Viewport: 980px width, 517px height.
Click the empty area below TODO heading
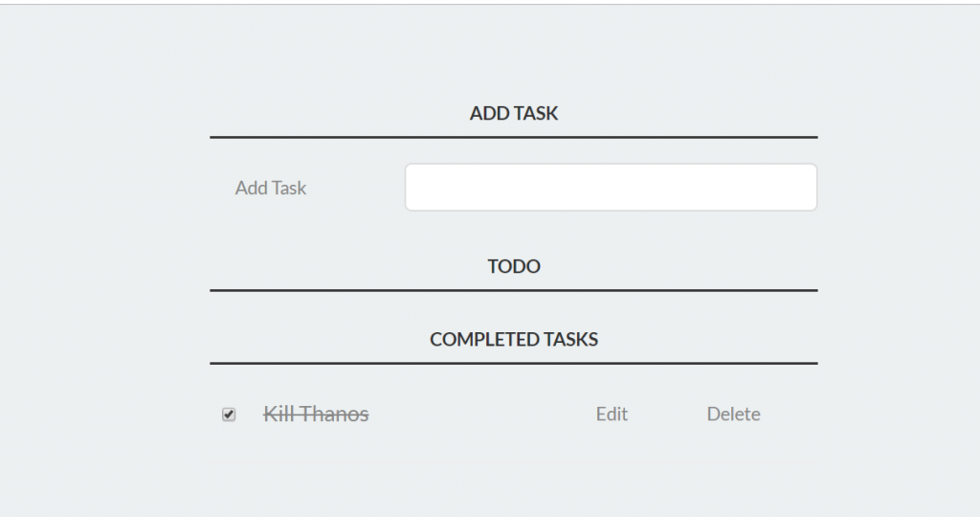point(514,306)
